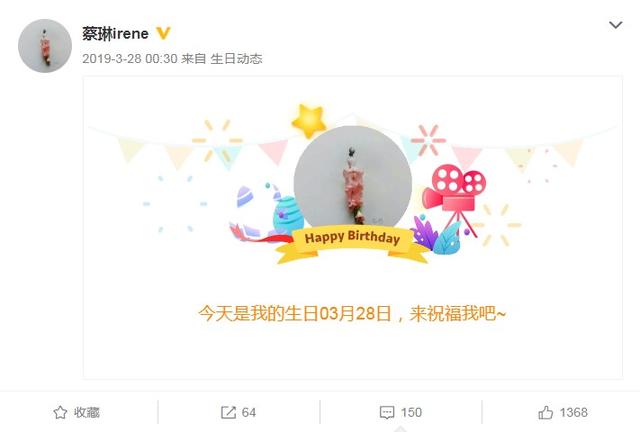This screenshot has height=432, width=640.
Task: Open the post options chevron menu
Action: [616, 25]
